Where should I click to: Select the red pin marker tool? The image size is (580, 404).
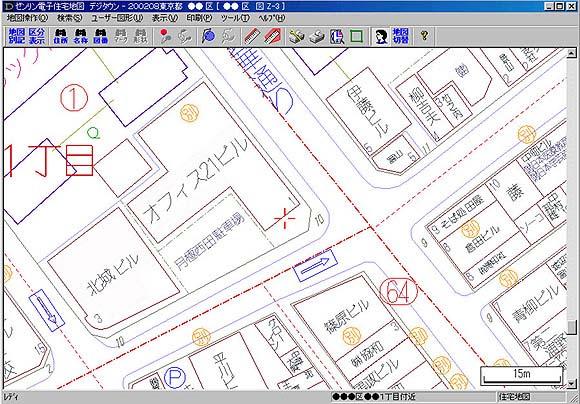pyautogui.click(x=165, y=36)
